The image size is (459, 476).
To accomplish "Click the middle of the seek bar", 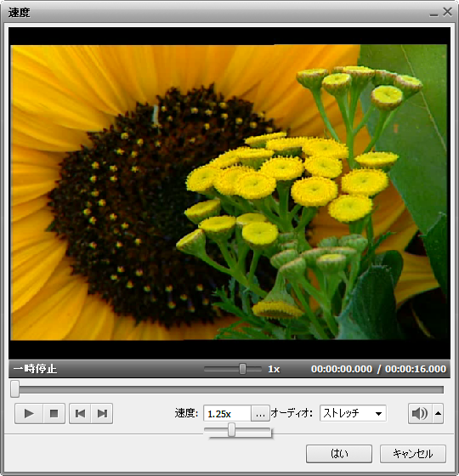I will [227, 389].
